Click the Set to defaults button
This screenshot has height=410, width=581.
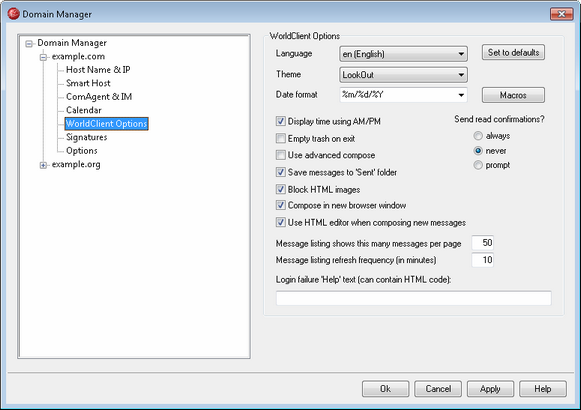point(513,53)
